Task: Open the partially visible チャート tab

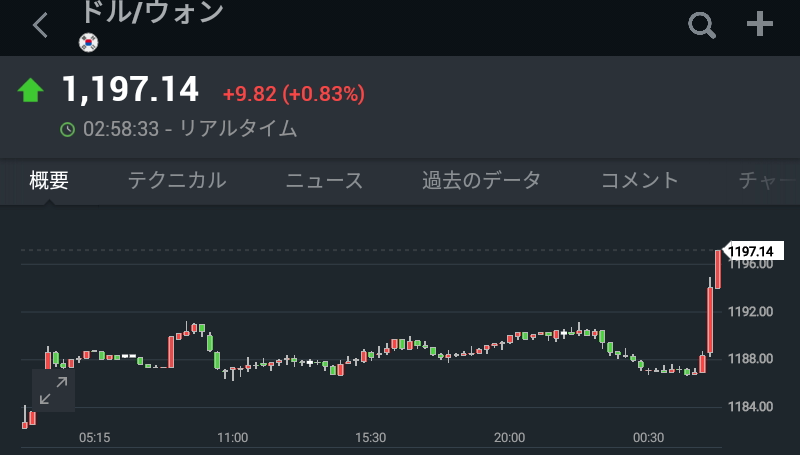Action: click(x=767, y=181)
